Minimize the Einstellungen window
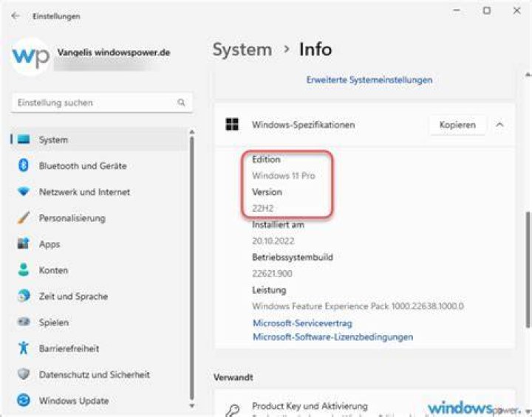This screenshot has width=532, height=417. (x=457, y=10)
